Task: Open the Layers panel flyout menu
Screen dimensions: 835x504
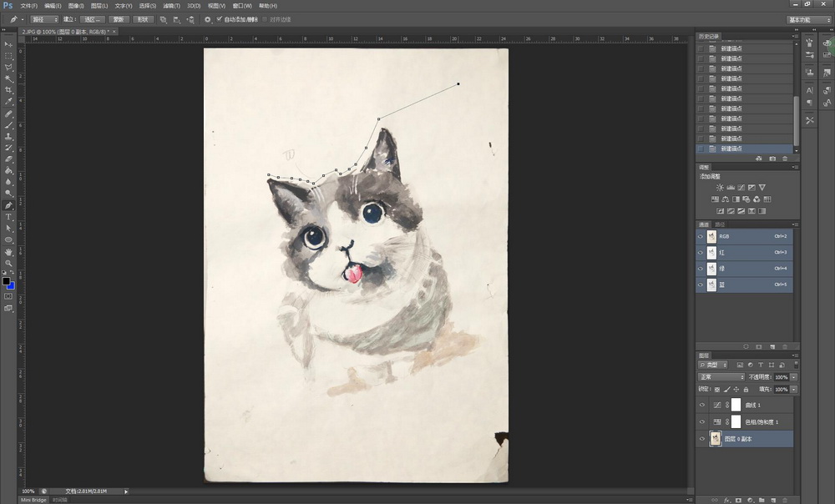Action: (x=795, y=355)
